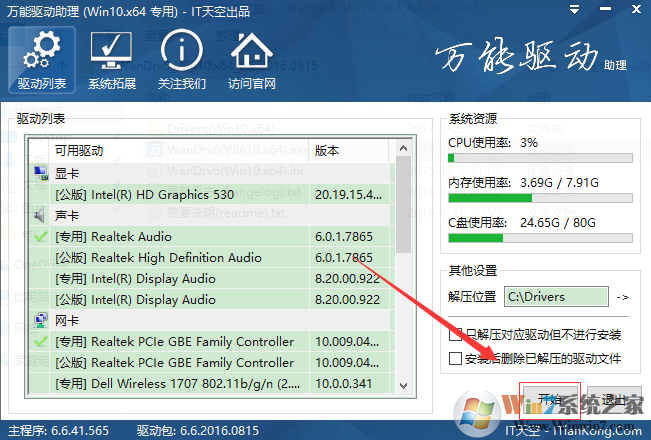The width and height of the screenshot is (651, 440).
Task: Open the title bar dropdown menu arrow
Action: 575,9
